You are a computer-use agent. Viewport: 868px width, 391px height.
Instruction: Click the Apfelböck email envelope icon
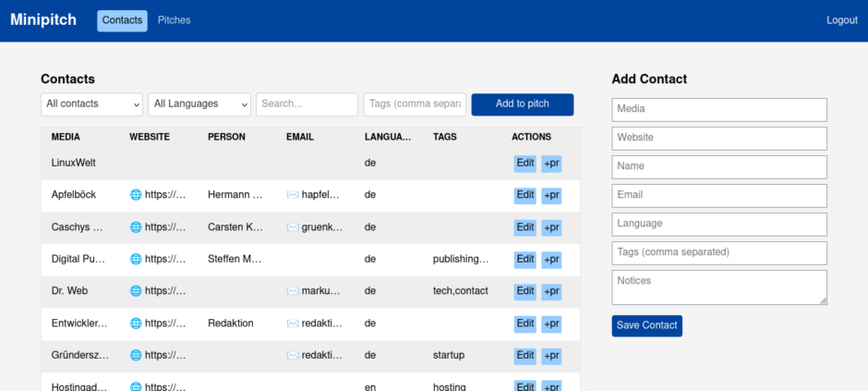[x=293, y=195]
